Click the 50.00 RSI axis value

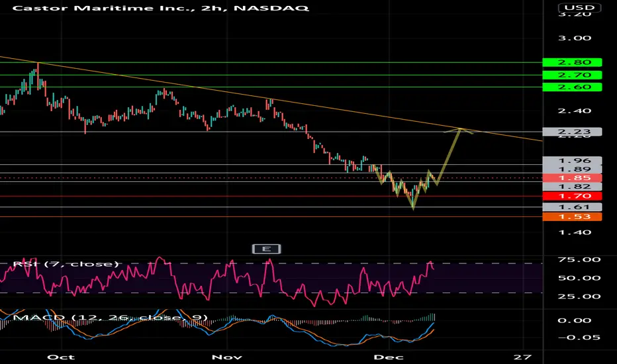pos(579,278)
